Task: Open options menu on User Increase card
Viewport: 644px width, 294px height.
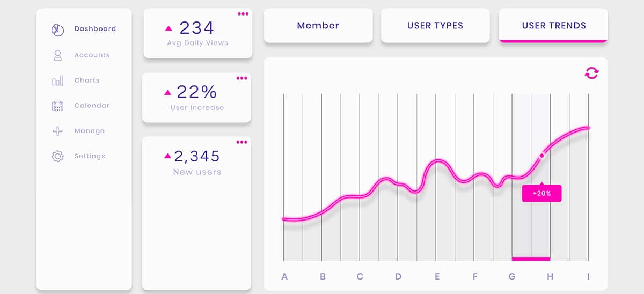Action: 242,78
